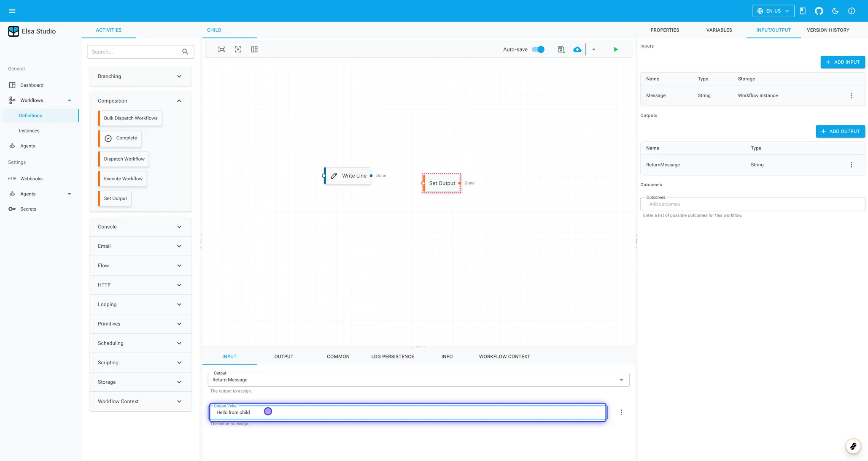The width and height of the screenshot is (868, 461).
Task: Click the ADD OUTPUT button
Action: (840, 131)
